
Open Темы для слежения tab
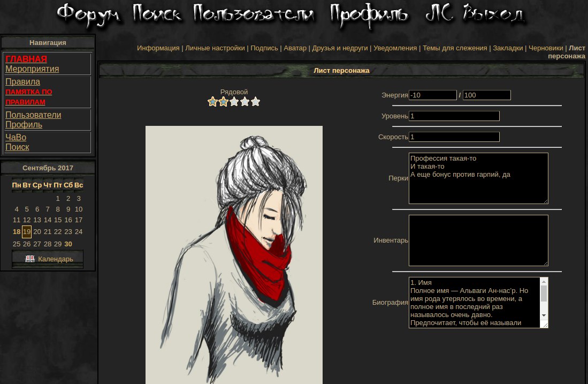(455, 48)
